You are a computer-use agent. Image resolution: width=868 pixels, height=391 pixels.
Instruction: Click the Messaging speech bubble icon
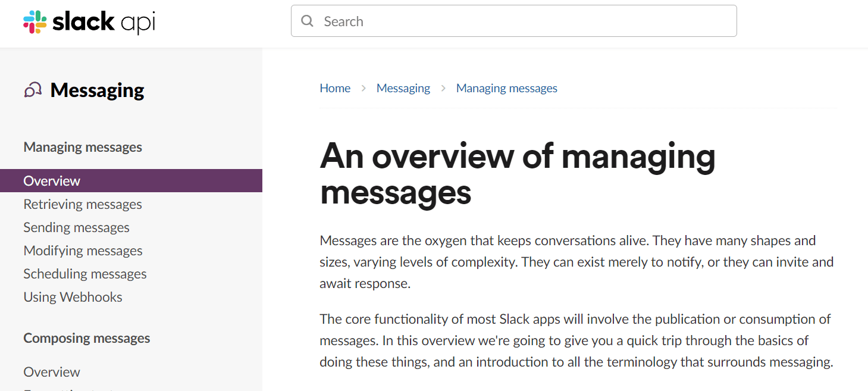click(x=33, y=89)
